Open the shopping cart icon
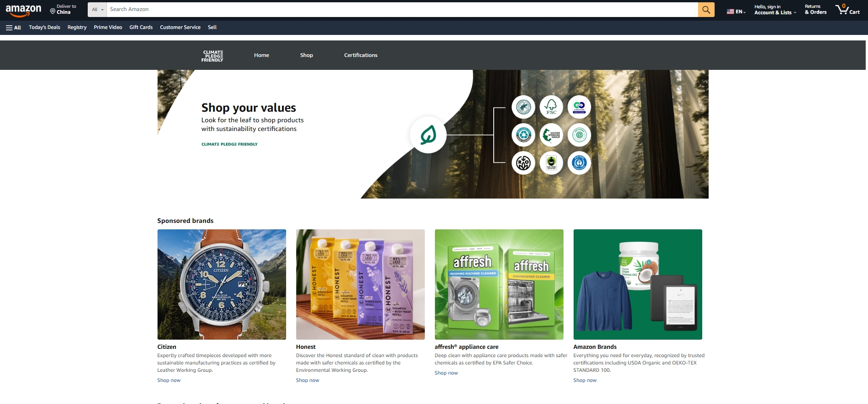Screen dimensions: 868x404 [x=847, y=10]
